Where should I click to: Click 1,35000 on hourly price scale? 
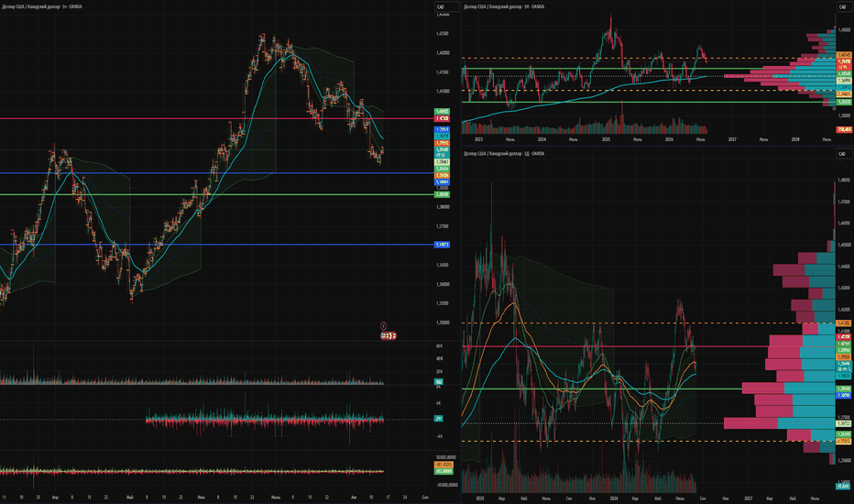click(443, 323)
